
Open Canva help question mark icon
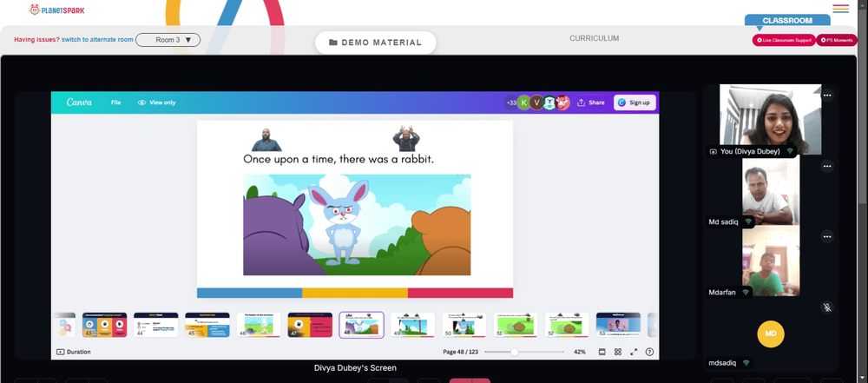[650, 352]
